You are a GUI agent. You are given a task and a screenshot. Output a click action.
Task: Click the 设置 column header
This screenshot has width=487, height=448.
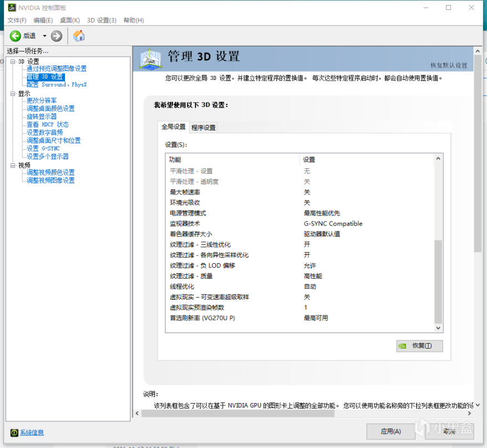367,159
